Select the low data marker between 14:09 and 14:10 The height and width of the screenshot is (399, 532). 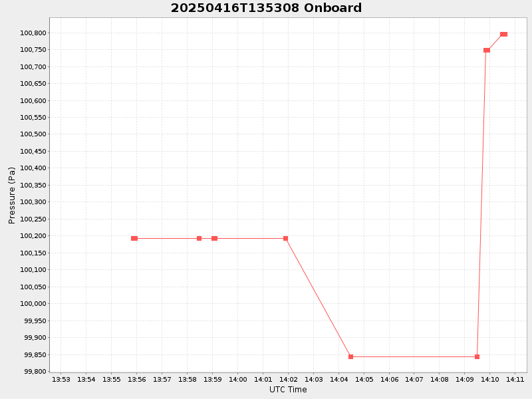(x=477, y=357)
